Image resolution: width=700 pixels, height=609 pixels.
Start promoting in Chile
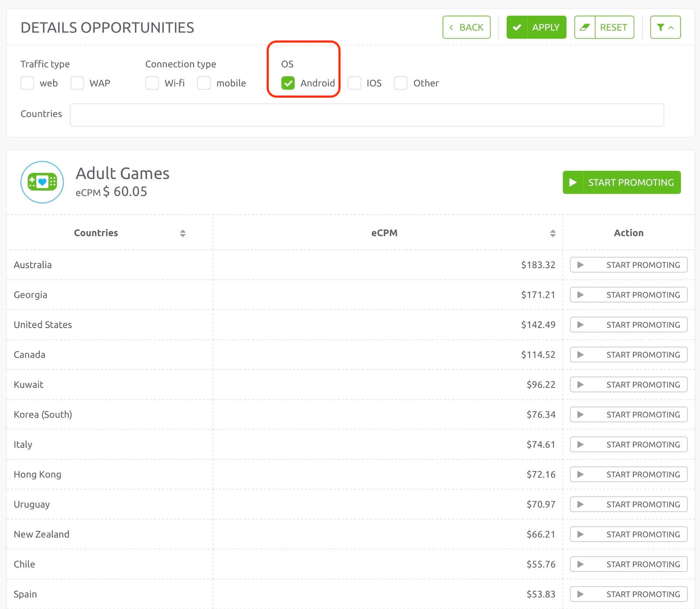tap(629, 564)
